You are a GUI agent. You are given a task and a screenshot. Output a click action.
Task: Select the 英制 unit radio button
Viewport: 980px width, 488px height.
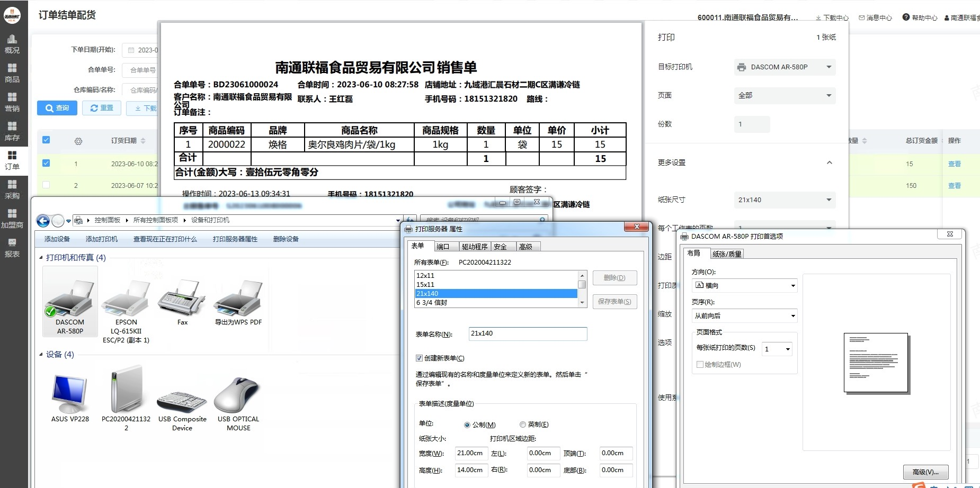(523, 424)
